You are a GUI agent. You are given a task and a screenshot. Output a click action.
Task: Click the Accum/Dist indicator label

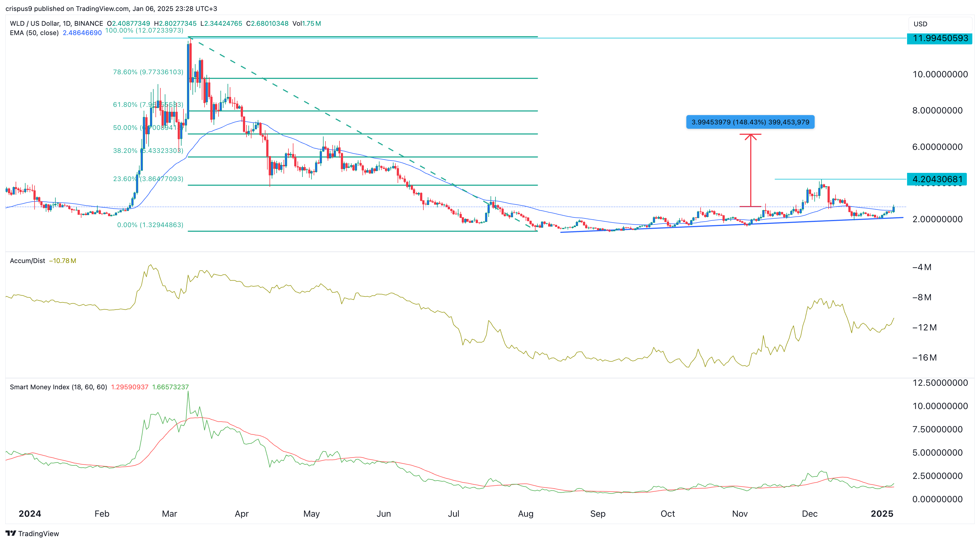pyautogui.click(x=27, y=261)
